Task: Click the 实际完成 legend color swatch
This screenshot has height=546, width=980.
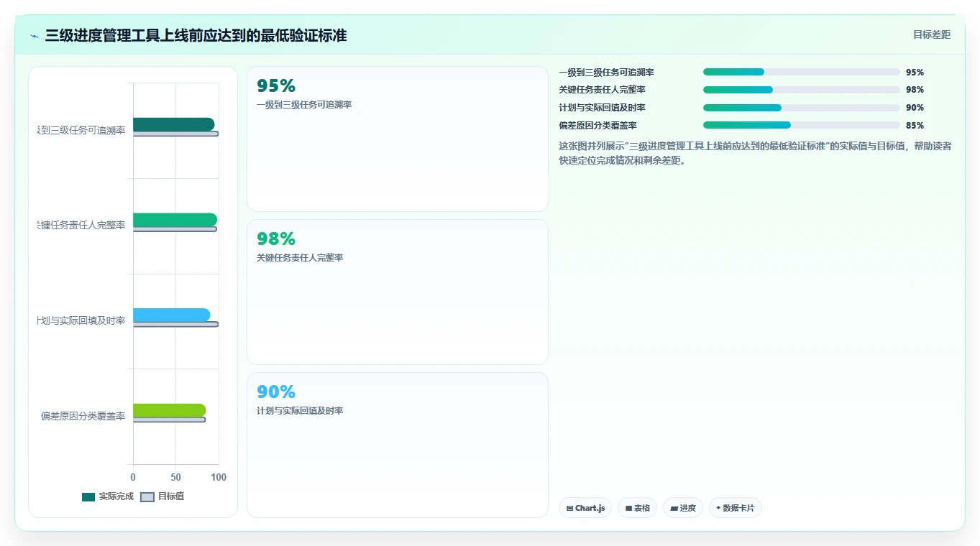Action: pos(88,497)
